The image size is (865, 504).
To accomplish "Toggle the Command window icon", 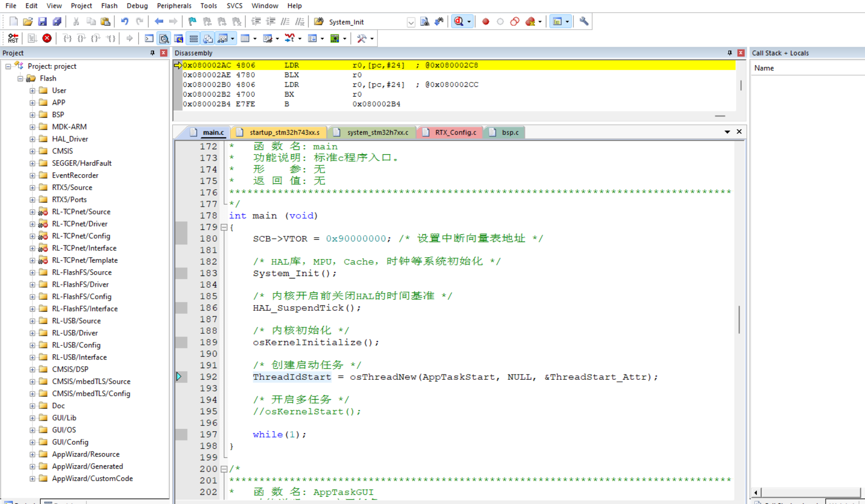I will click(149, 38).
